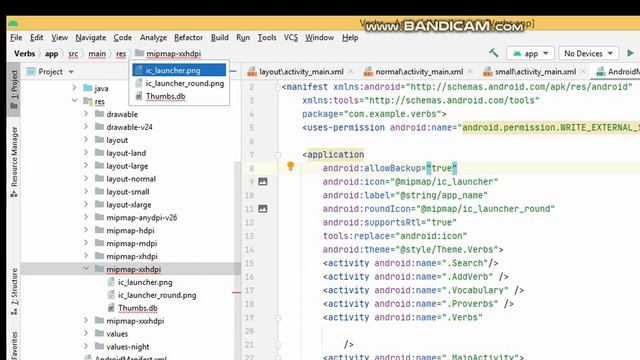The image size is (640, 360).
Task: Switch to small\activity_main.xml tab
Action: coord(535,72)
